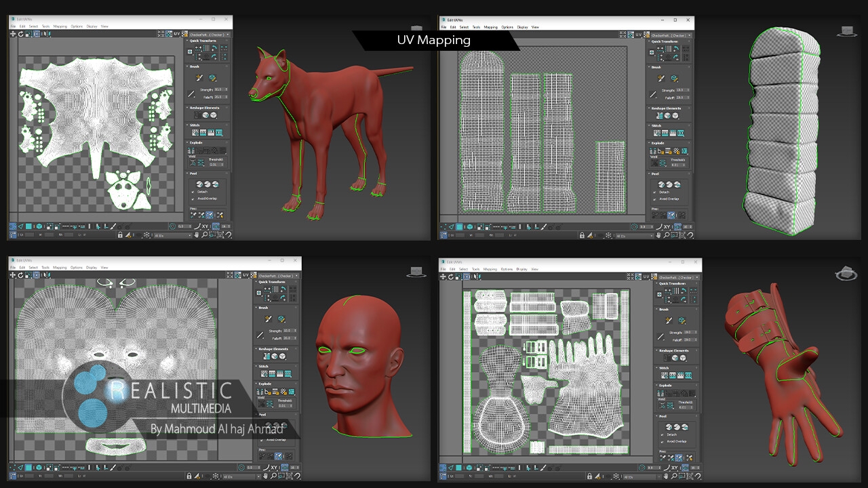The image size is (868, 488).
Task: Click the XY axis button in the sandbag UV editor
Action: (x=666, y=226)
